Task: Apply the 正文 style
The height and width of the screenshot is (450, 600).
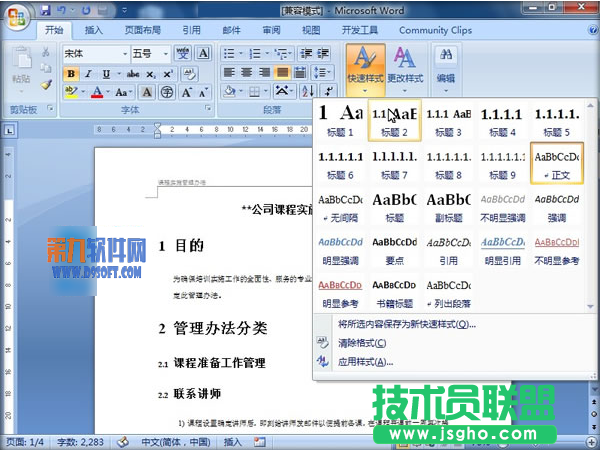Action: tap(557, 163)
